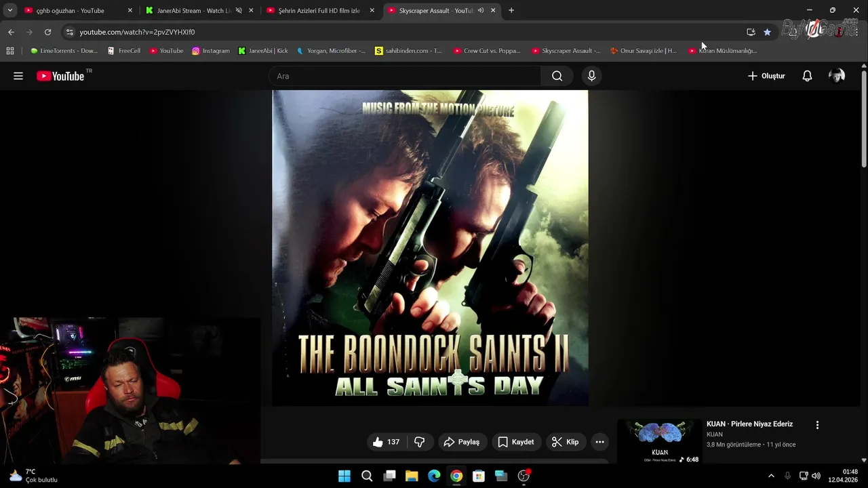Reload the current page

tap(47, 32)
